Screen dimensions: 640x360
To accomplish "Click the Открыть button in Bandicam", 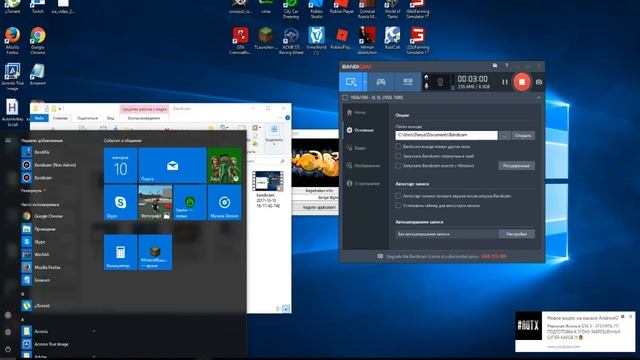I will coord(523,136).
